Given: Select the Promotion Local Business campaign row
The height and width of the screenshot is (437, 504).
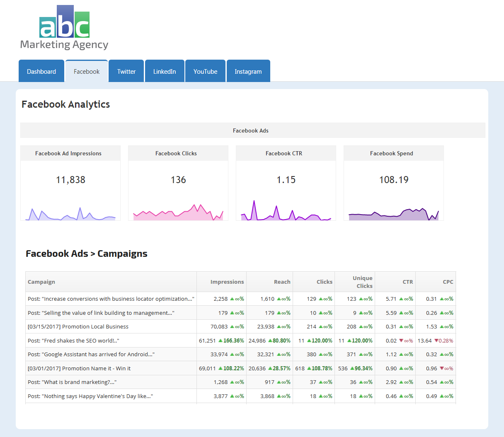Looking at the screenshot, I should pos(78,327).
